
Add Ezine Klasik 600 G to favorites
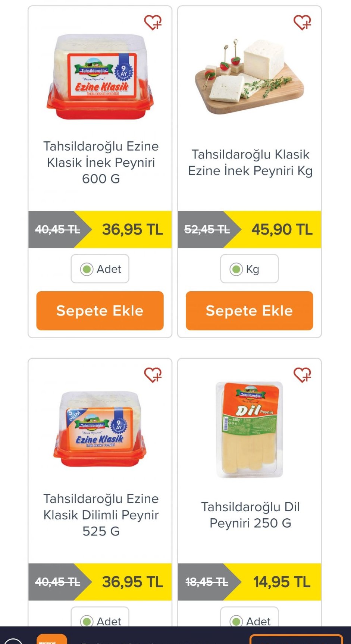point(153,23)
